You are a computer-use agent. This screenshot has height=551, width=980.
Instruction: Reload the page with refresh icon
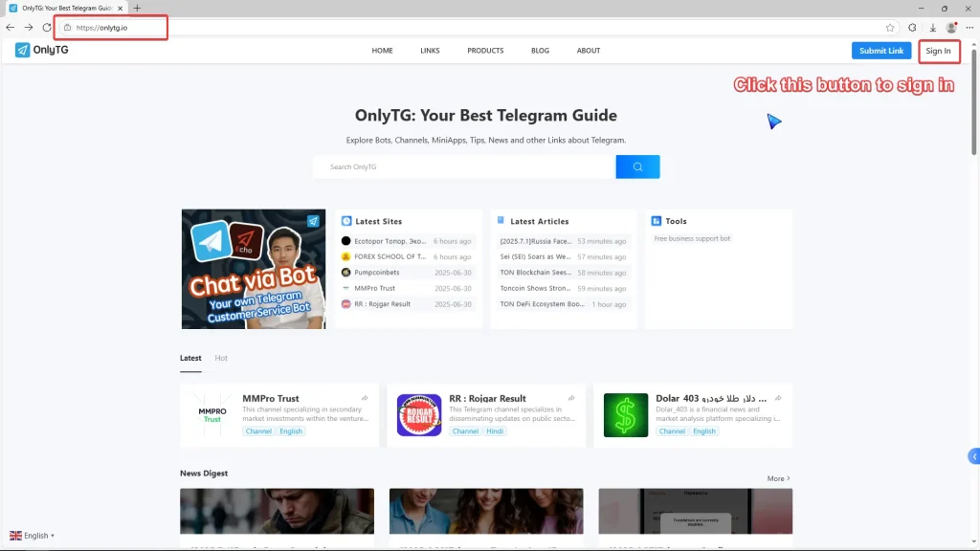click(x=47, y=28)
